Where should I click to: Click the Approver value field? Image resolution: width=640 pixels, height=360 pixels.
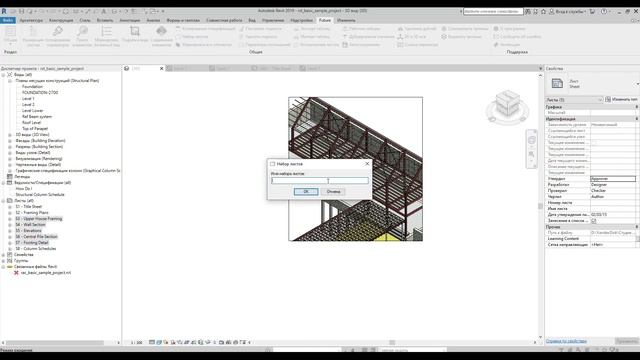point(613,179)
